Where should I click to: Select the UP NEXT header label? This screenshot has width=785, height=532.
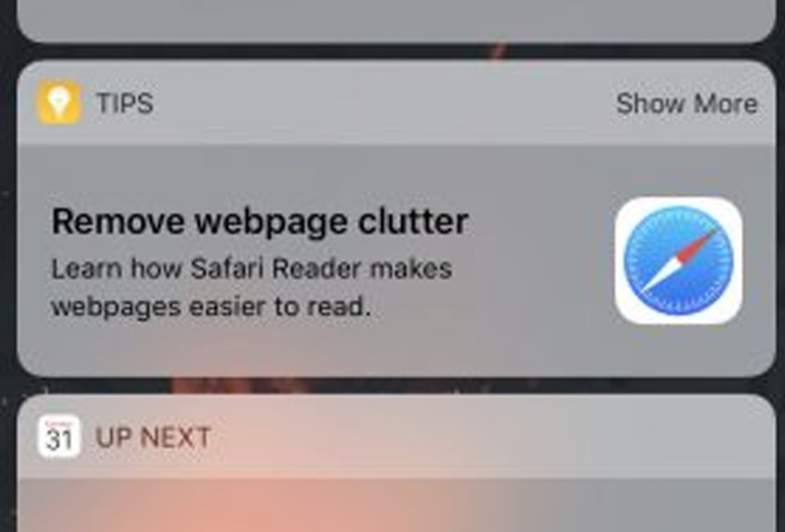pyautogui.click(x=153, y=438)
